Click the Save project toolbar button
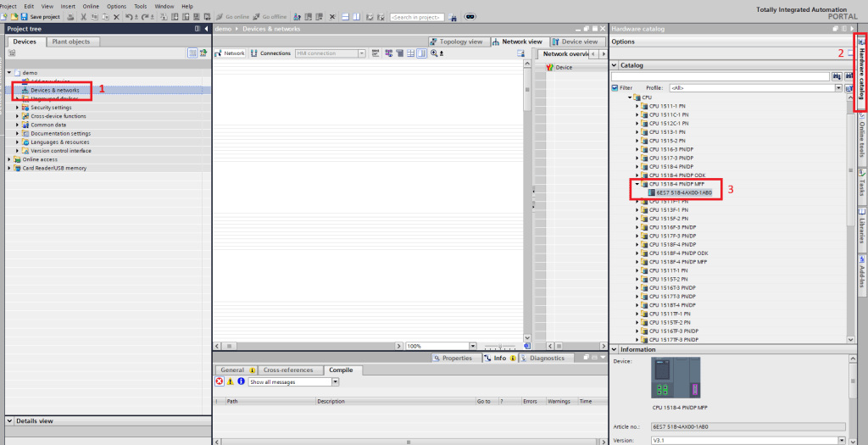This screenshot has width=868, height=445. [x=40, y=17]
